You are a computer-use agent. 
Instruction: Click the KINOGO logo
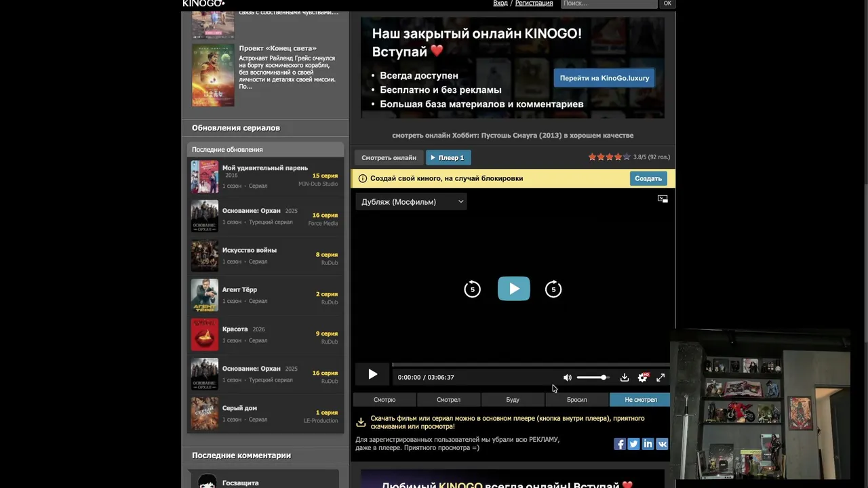tap(203, 3)
